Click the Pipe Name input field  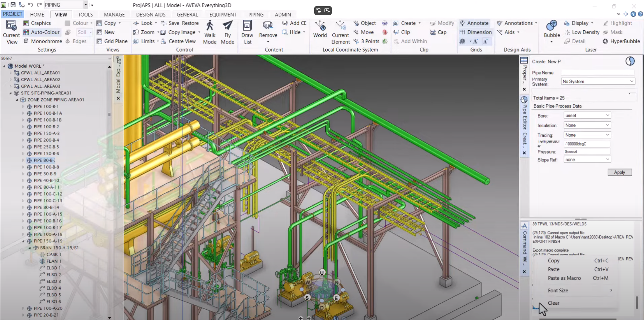click(x=597, y=73)
